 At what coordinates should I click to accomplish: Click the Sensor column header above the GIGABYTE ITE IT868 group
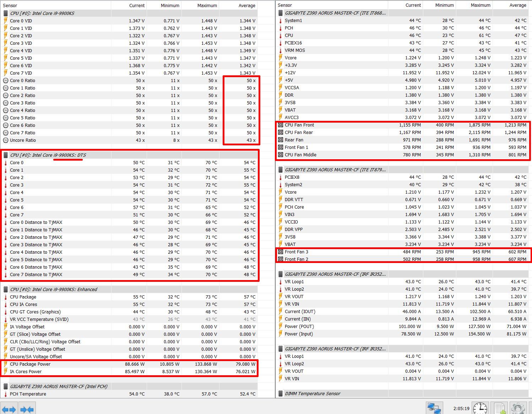(285, 5)
